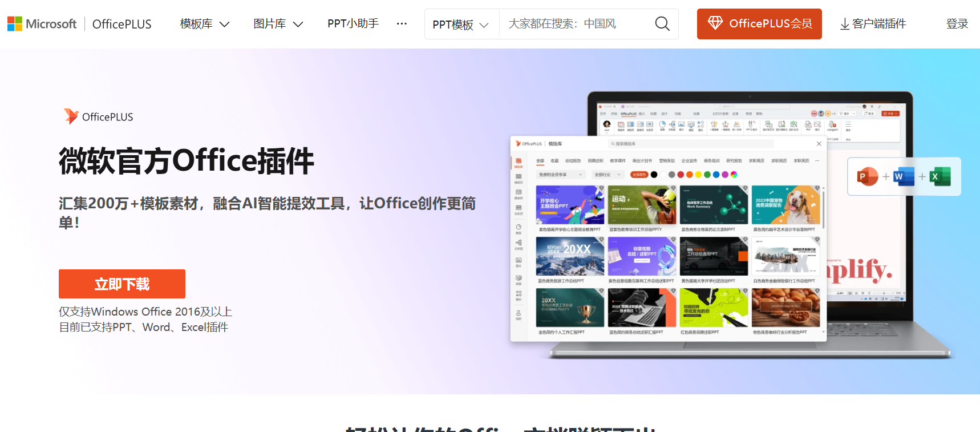The height and width of the screenshot is (432, 980).
Task: Open the 全部行业 dropdown in the preview
Action: pos(608,175)
